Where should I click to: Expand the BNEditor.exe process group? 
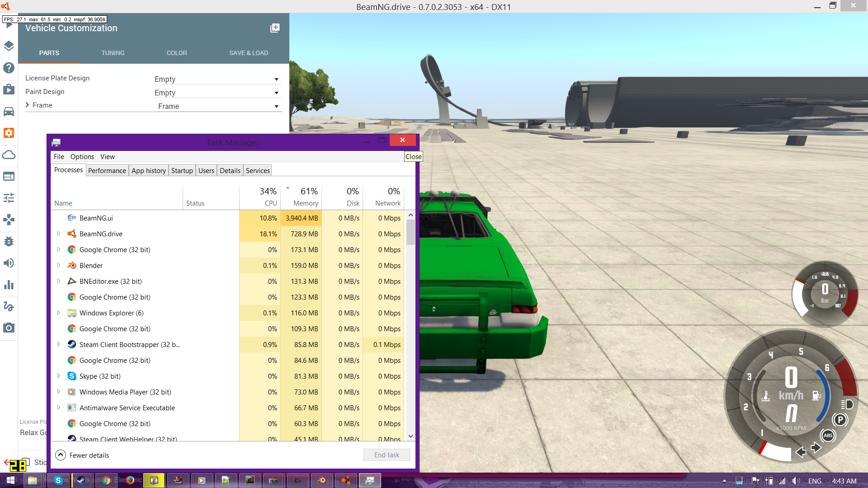point(59,281)
